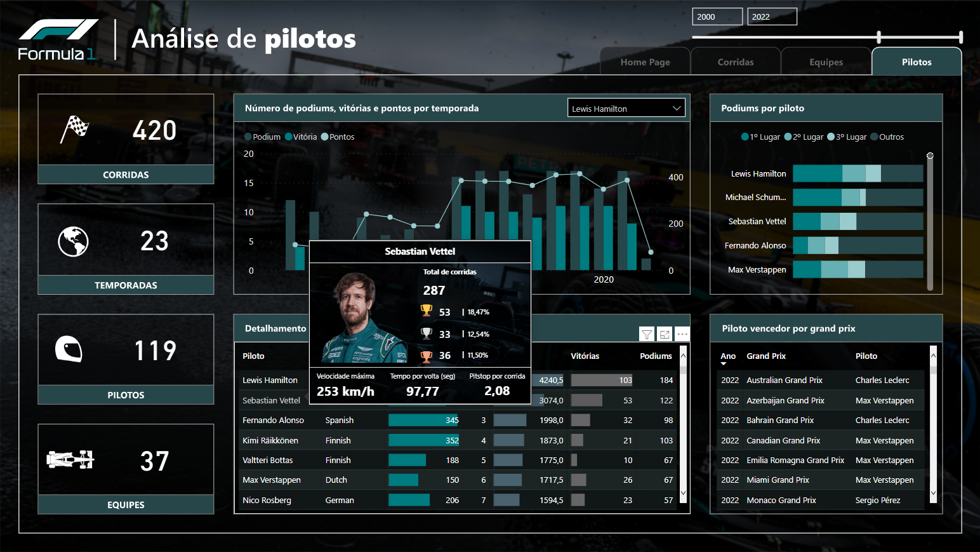Select Kimi Räikkönen row in Detalhamento
The height and width of the screenshot is (552, 980).
[x=457, y=440]
